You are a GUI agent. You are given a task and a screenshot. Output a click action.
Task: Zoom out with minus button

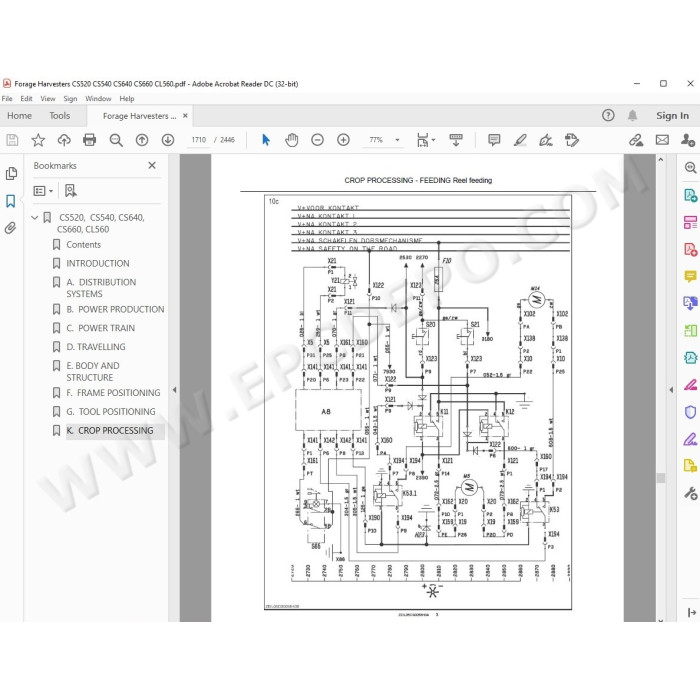(x=317, y=140)
